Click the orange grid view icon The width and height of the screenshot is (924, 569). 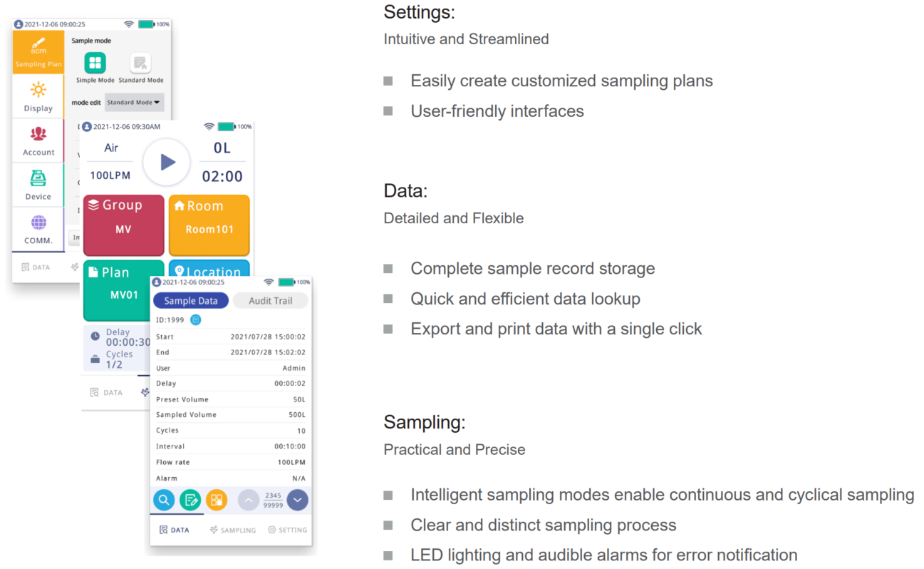[x=216, y=500]
